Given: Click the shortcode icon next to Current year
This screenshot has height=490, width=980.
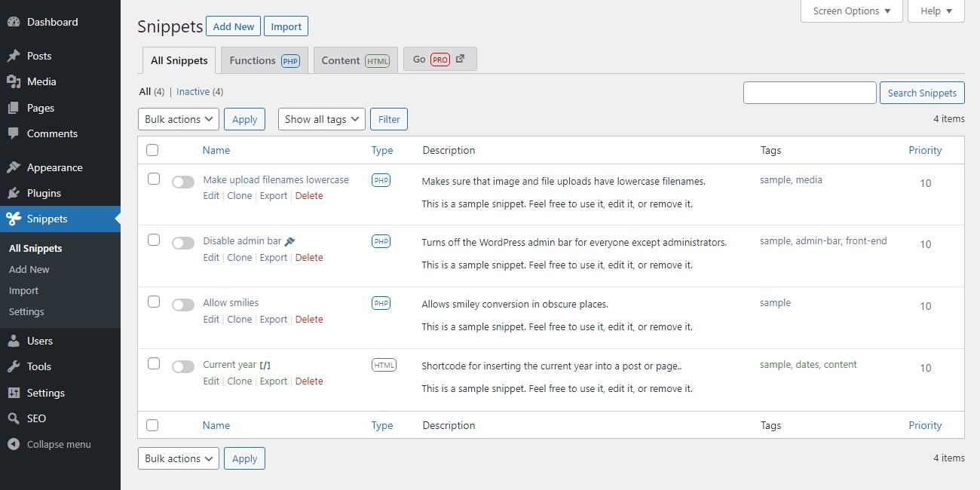Looking at the screenshot, I should click(264, 364).
